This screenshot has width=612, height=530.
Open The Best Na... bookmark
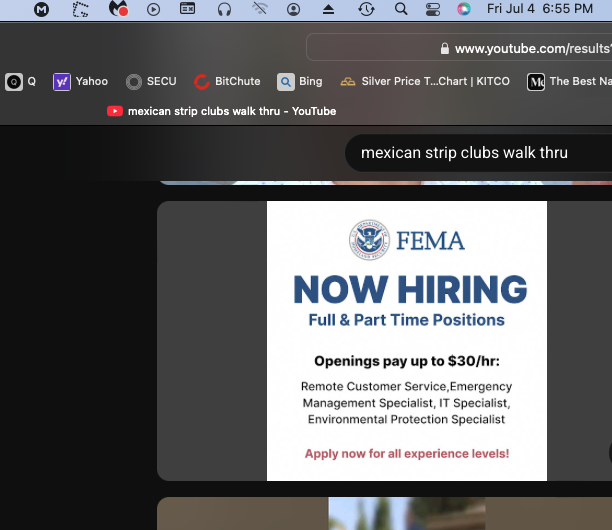[569, 82]
